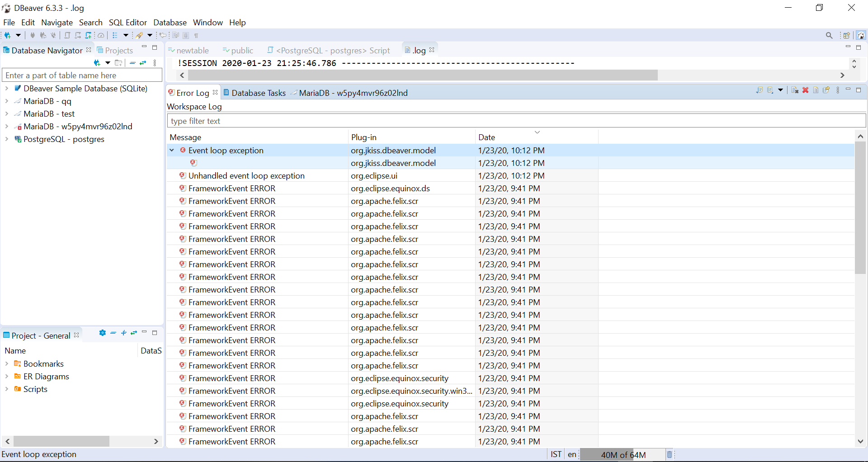
Task: Create a new database connection
Action: (x=8, y=36)
